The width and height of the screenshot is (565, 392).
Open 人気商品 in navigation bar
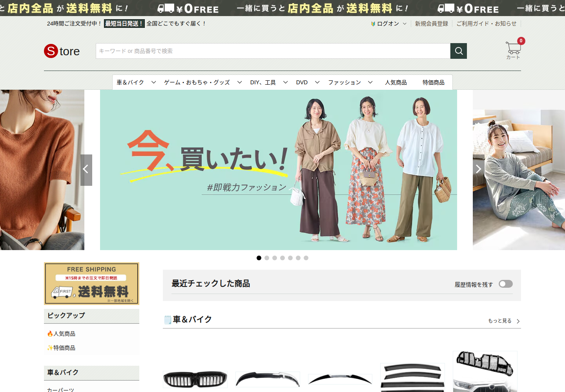[396, 82]
